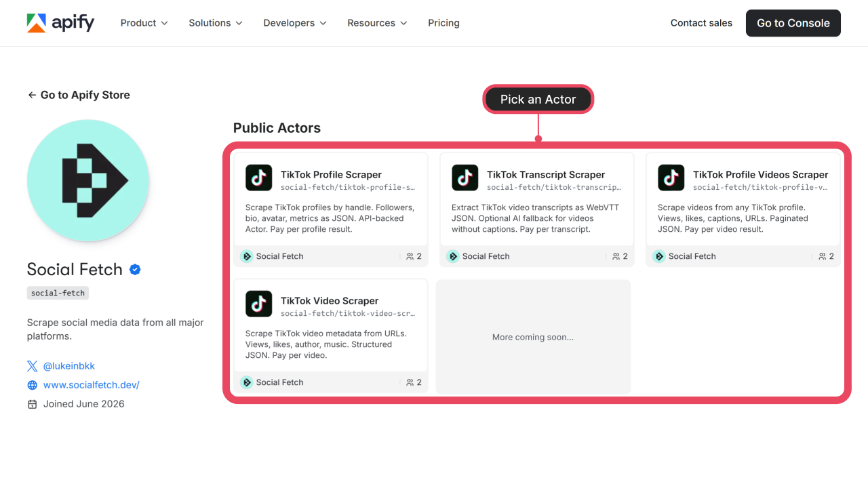This screenshot has height=488, width=868.
Task: Click the social-fetch/tiktok-transcrip... path text
Action: 554,188
